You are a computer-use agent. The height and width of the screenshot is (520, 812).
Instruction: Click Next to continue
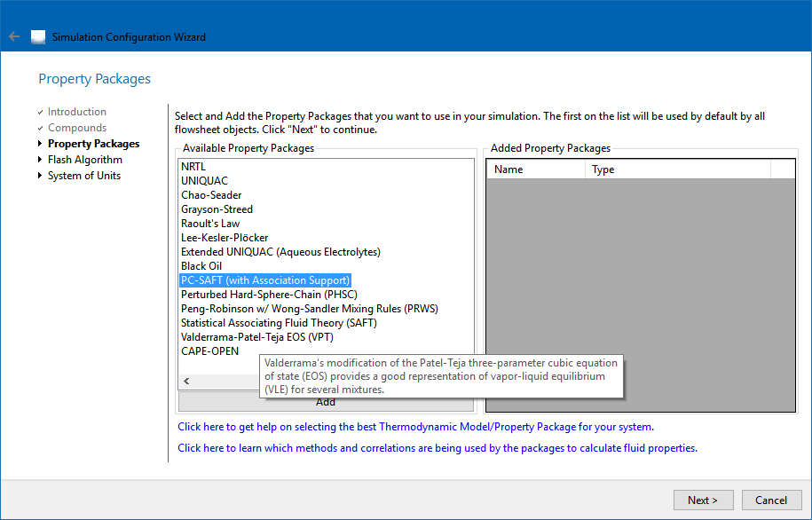click(x=703, y=500)
